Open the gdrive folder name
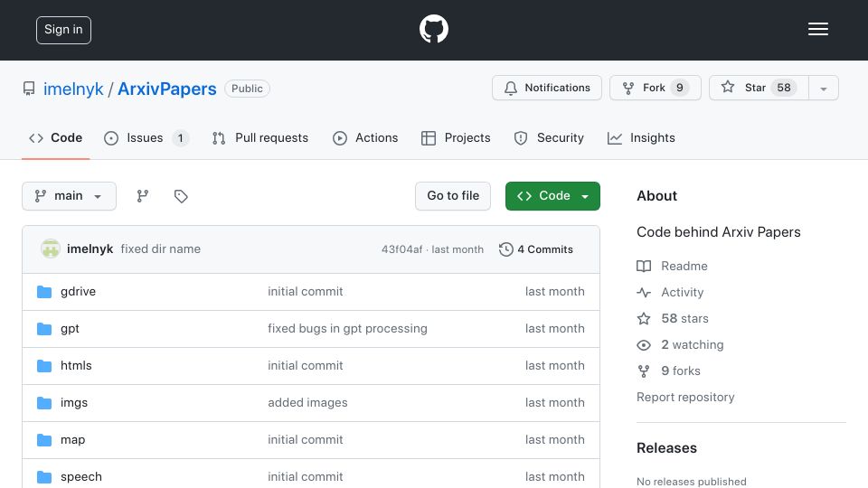This screenshot has width=868, height=488. (78, 292)
